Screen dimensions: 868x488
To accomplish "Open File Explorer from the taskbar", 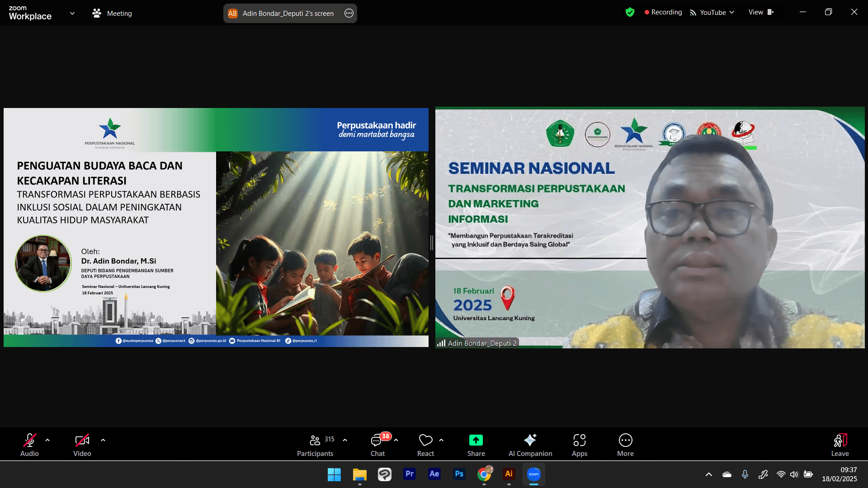I will 359,474.
